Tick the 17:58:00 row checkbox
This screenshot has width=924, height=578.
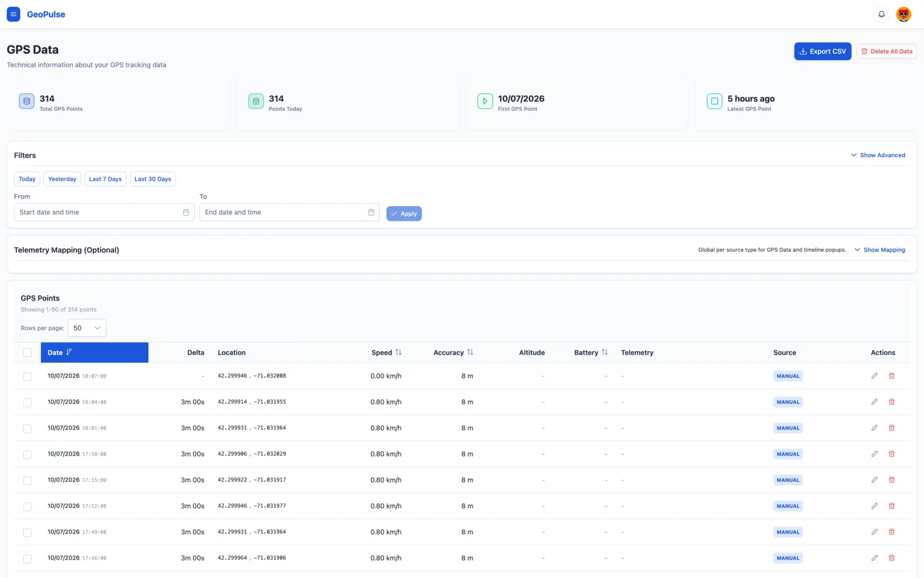click(x=27, y=454)
